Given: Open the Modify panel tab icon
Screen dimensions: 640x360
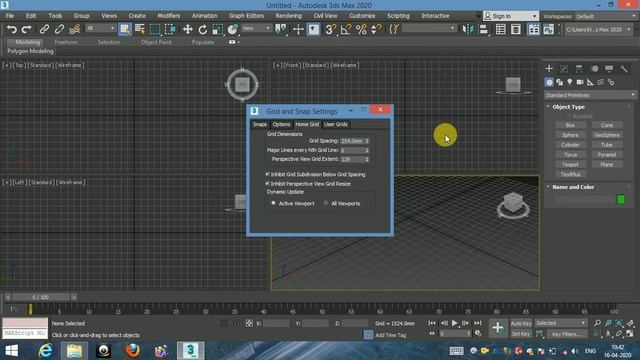Looking at the screenshot, I should point(564,69).
